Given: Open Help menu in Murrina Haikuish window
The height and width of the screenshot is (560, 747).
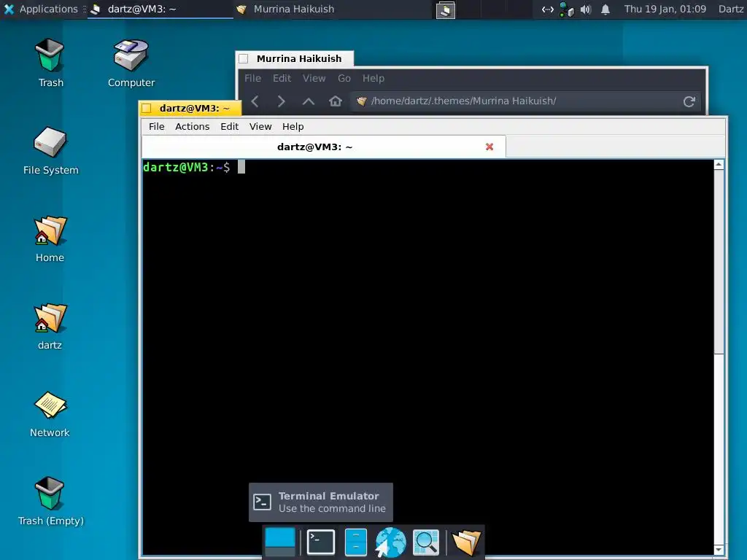Looking at the screenshot, I should click(373, 79).
